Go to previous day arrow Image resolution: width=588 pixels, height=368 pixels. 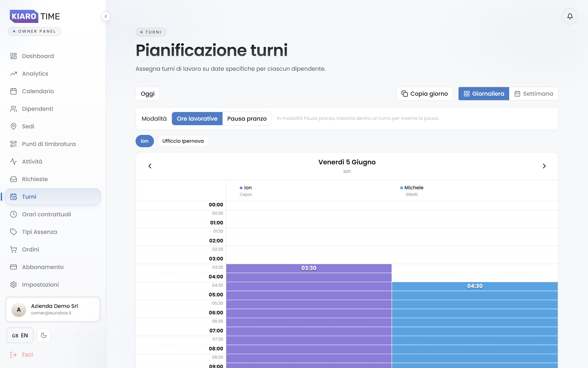click(150, 166)
